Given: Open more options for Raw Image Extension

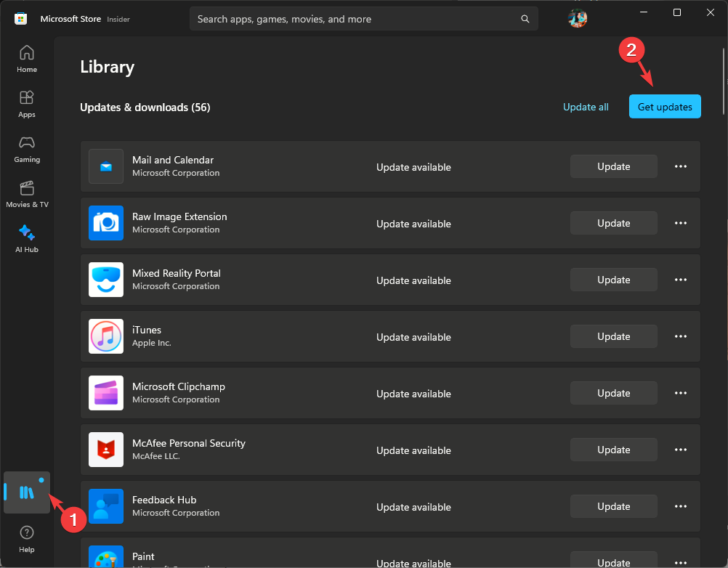Looking at the screenshot, I should click(681, 223).
